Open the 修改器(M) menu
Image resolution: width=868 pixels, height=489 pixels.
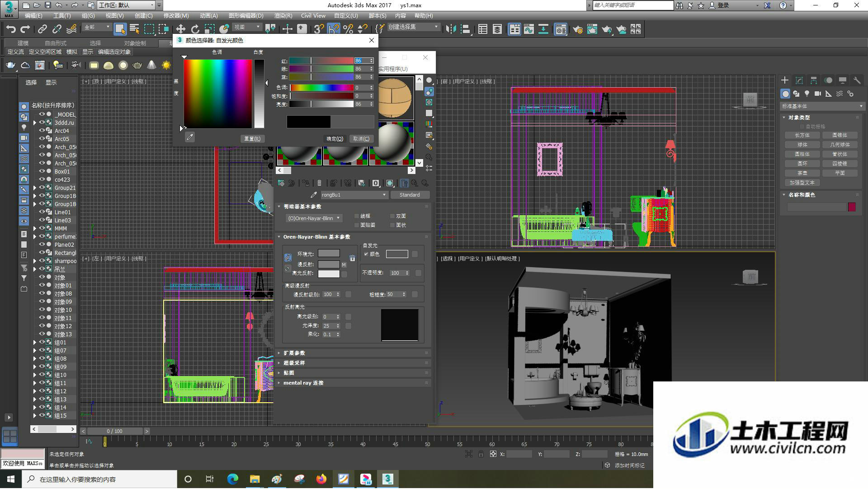click(x=176, y=15)
